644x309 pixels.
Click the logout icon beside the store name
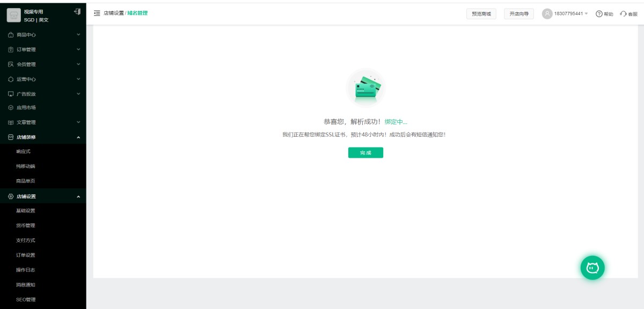point(77,12)
